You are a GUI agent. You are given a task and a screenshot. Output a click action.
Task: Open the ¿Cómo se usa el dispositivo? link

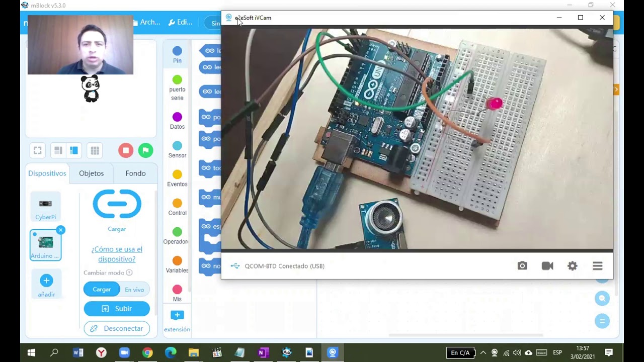117,254
